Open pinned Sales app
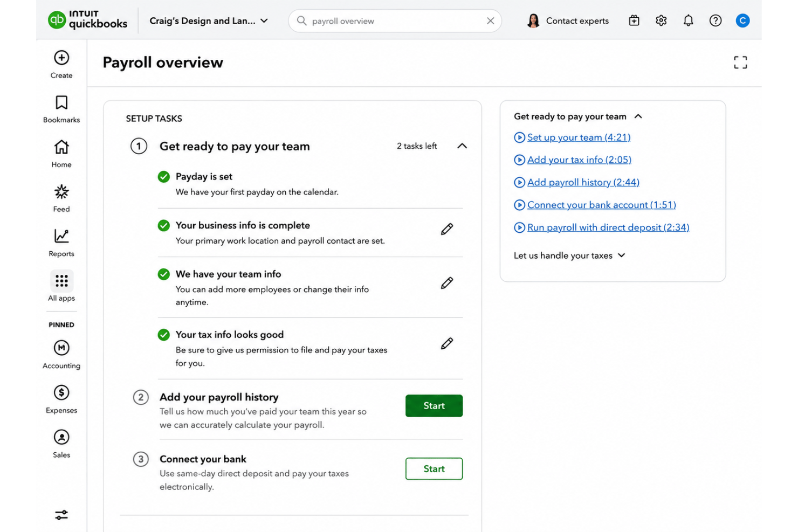The height and width of the screenshot is (532, 798). coord(61,444)
